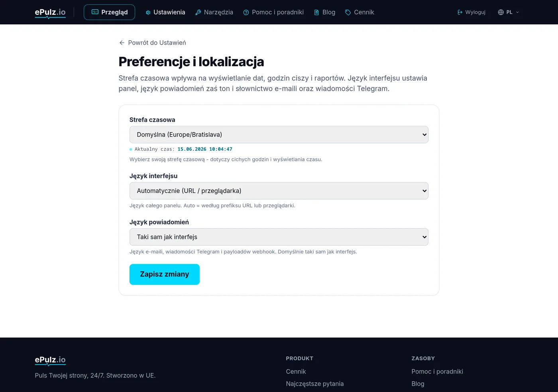
Task: Open the Język powiadomień dropdown
Action: (x=279, y=237)
